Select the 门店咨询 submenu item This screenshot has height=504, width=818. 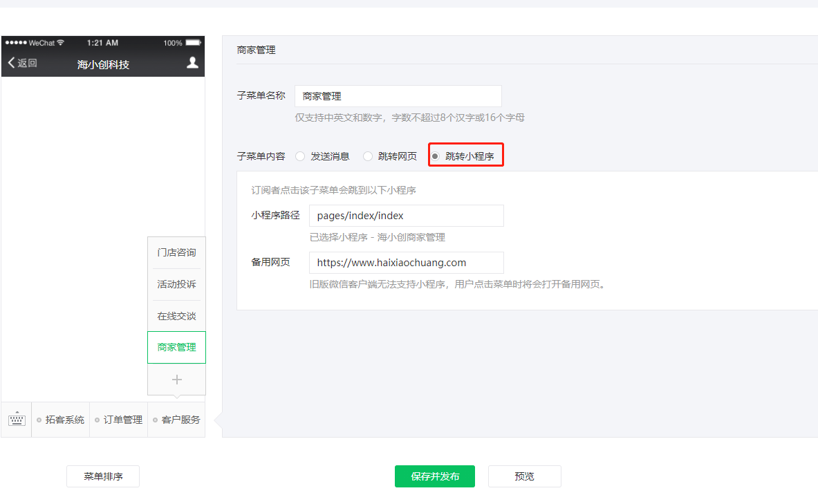[176, 252]
